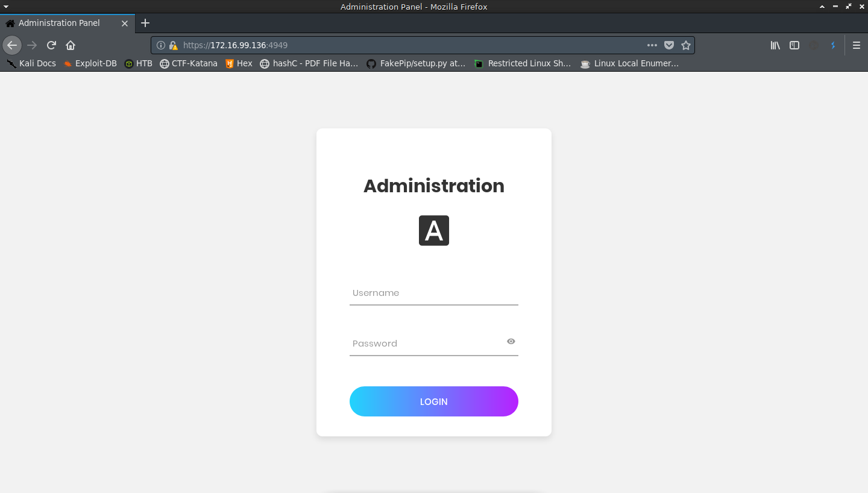Click the A logo icon
The width and height of the screenshot is (868, 493).
(x=434, y=230)
